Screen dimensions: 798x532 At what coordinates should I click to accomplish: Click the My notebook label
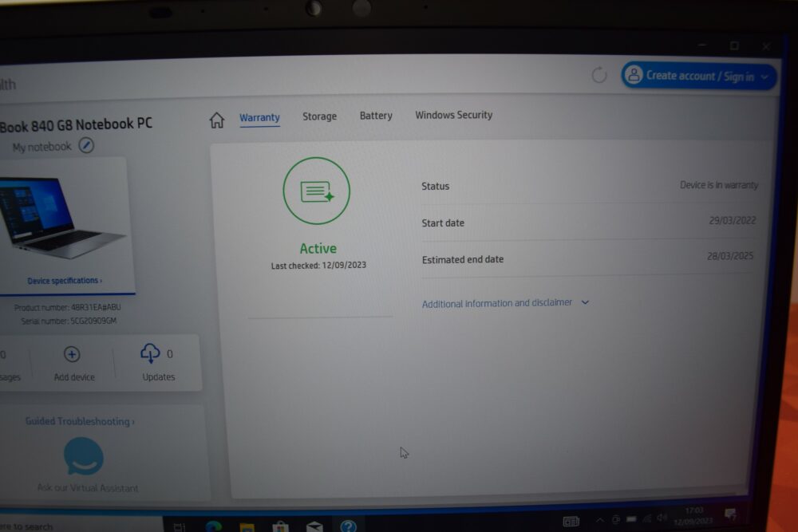point(41,147)
